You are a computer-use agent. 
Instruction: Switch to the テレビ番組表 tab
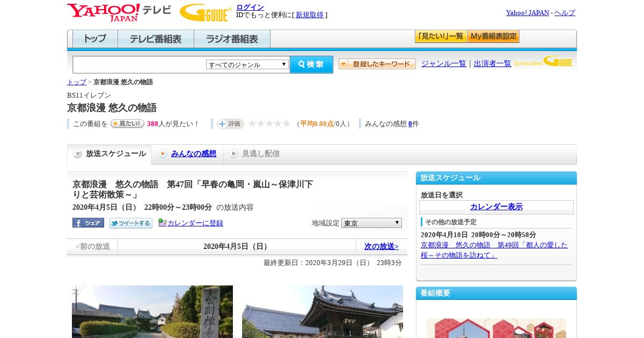[156, 39]
